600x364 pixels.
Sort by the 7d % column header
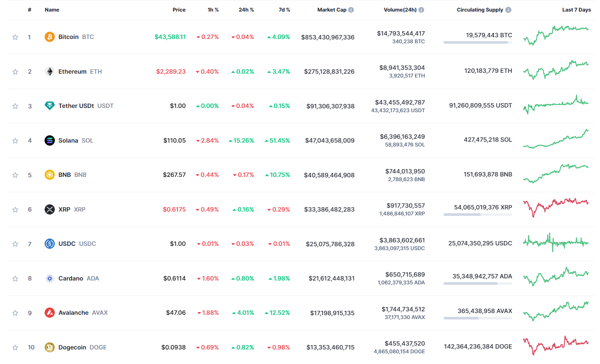coord(284,10)
